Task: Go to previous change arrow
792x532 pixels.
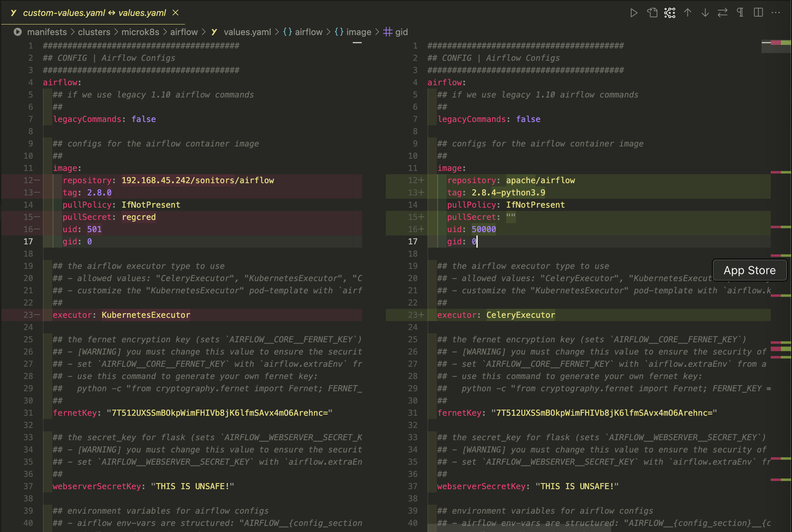Action: pos(687,13)
